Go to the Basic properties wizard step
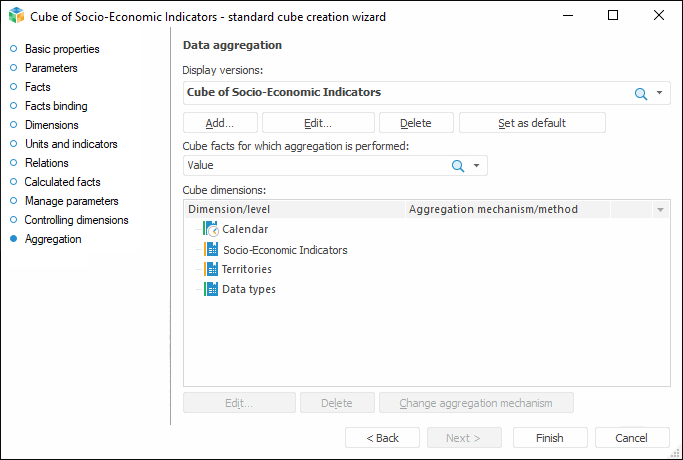This screenshot has width=683, height=460. 62,49
